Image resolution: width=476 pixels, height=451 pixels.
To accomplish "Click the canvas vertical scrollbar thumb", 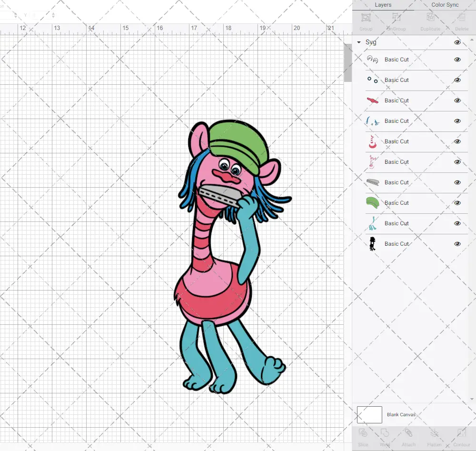I will pyautogui.click(x=347, y=62).
